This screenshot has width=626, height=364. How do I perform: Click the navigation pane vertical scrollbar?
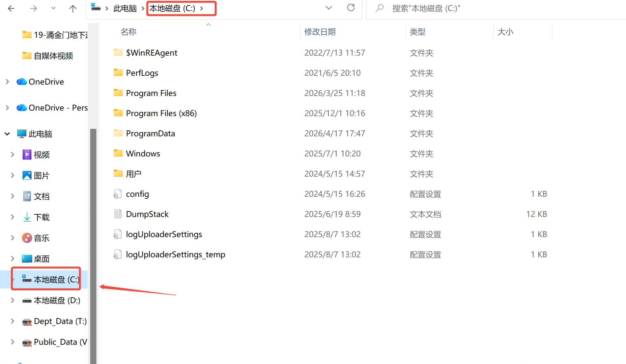pyautogui.click(x=93, y=236)
